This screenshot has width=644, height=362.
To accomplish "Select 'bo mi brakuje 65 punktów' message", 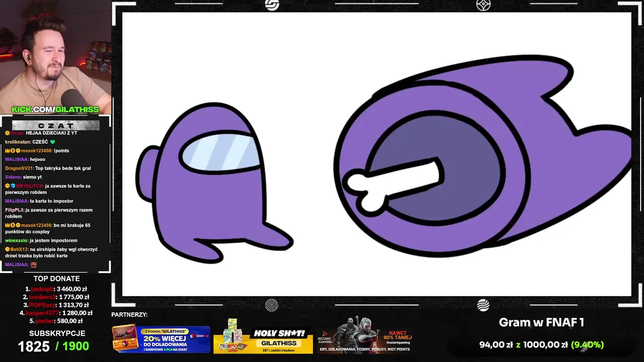I will (x=48, y=228).
